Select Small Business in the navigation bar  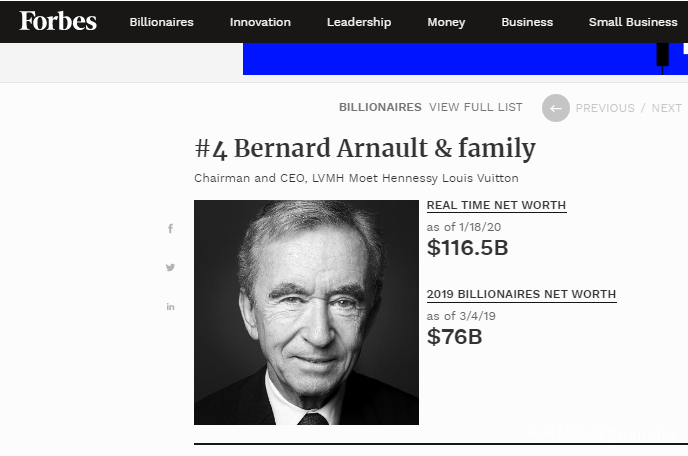633,22
